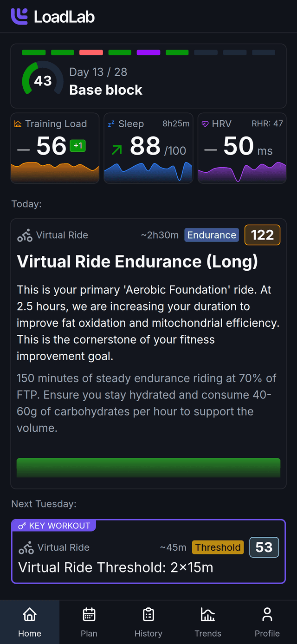Open the Plan calendar icon
The image size is (297, 644).
[89, 614]
